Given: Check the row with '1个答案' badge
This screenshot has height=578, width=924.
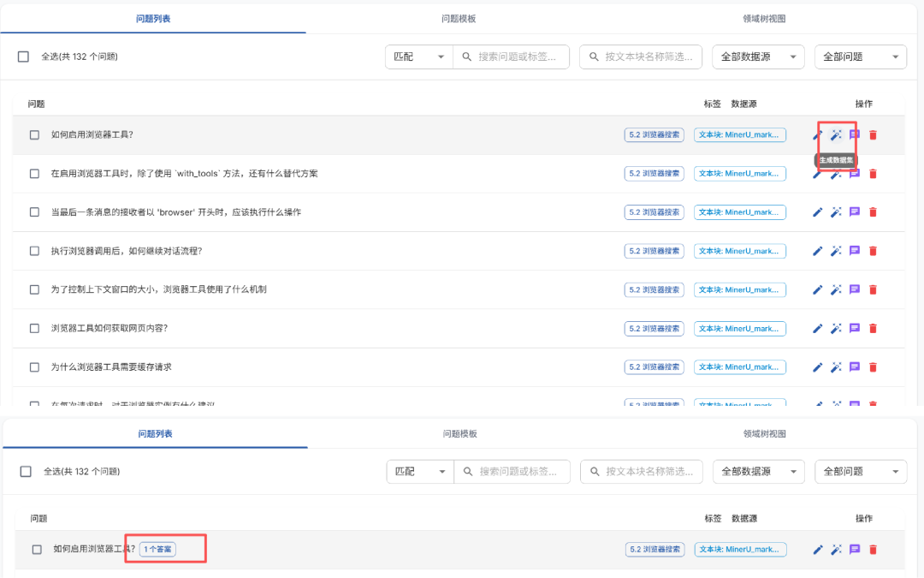Looking at the screenshot, I should tap(37, 550).
